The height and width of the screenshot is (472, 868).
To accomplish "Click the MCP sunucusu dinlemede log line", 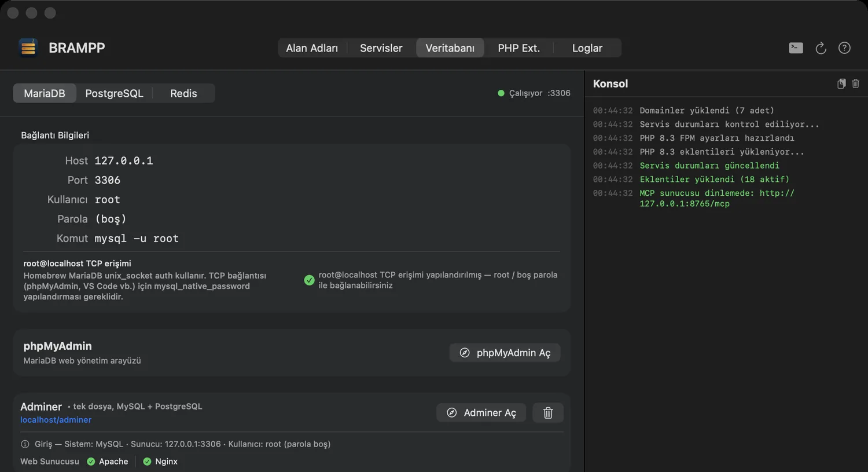I will pos(717,199).
